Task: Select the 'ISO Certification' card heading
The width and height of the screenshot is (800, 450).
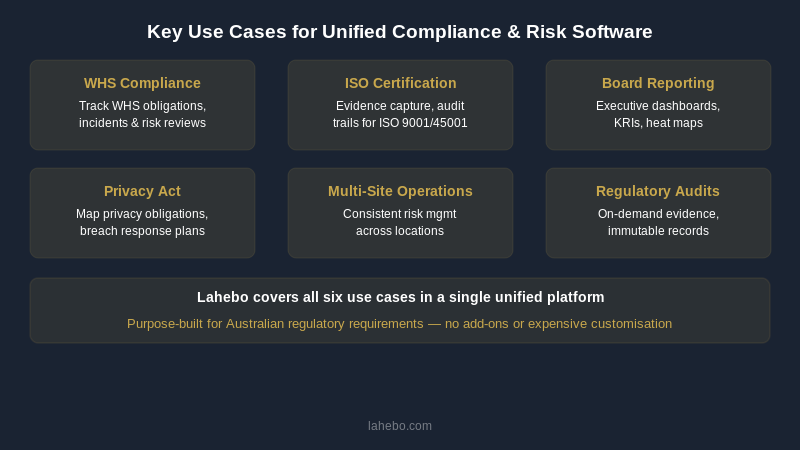Action: (401, 83)
